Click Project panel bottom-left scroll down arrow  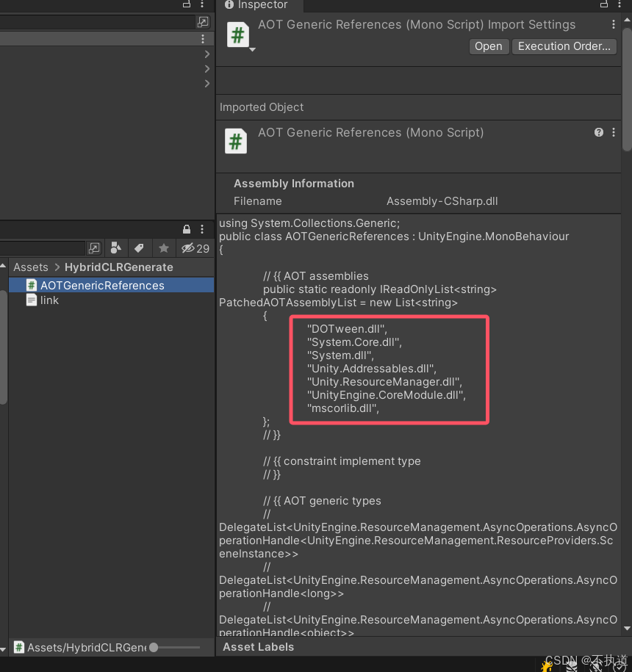point(3,649)
